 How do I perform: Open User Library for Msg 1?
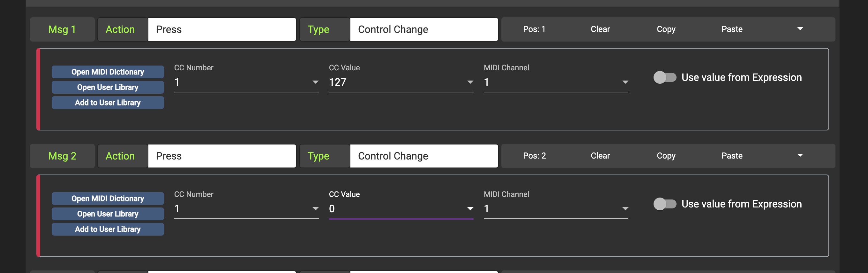pyautogui.click(x=108, y=87)
